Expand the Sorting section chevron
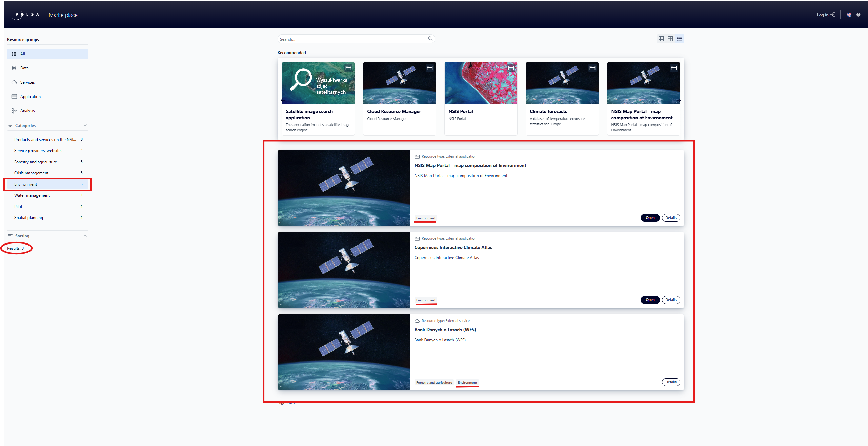This screenshot has width=868, height=446. pos(85,236)
